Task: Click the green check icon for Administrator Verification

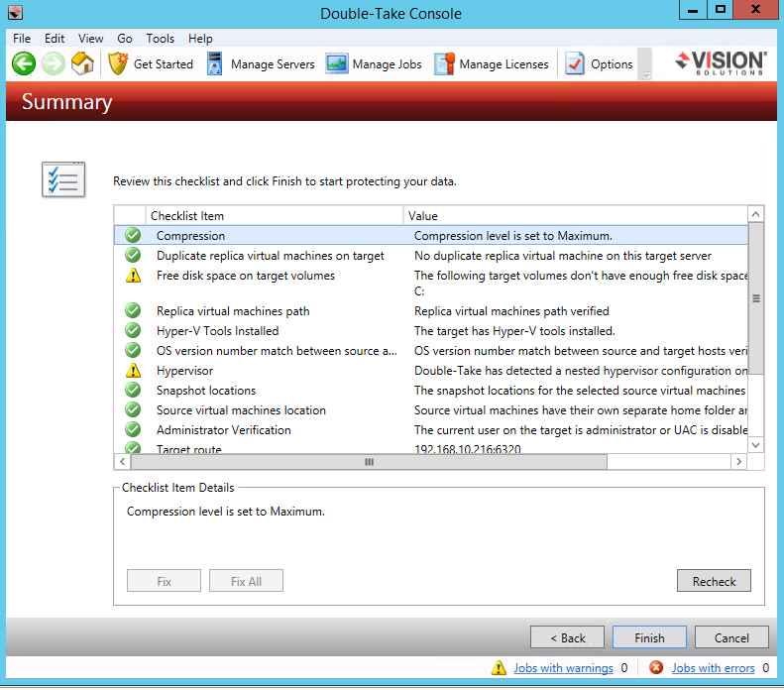Action: tap(133, 429)
